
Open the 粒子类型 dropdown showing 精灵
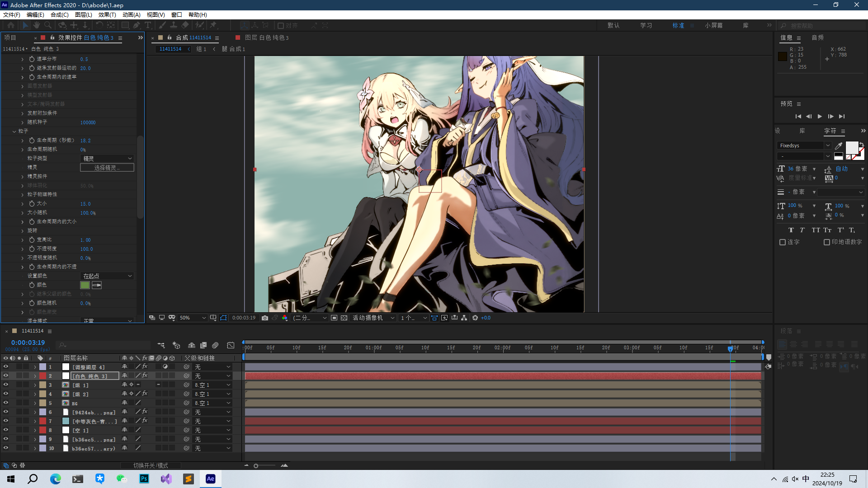(x=107, y=159)
